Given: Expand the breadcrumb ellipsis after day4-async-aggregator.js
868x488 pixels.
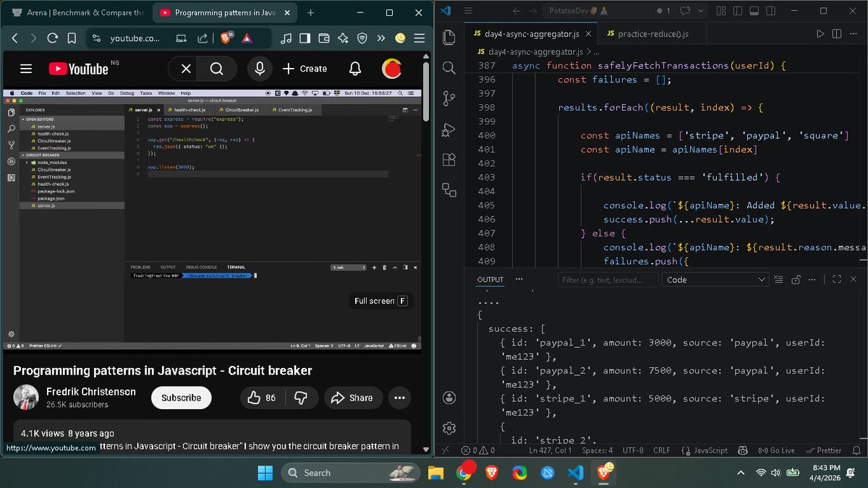Looking at the screenshot, I should (597, 52).
